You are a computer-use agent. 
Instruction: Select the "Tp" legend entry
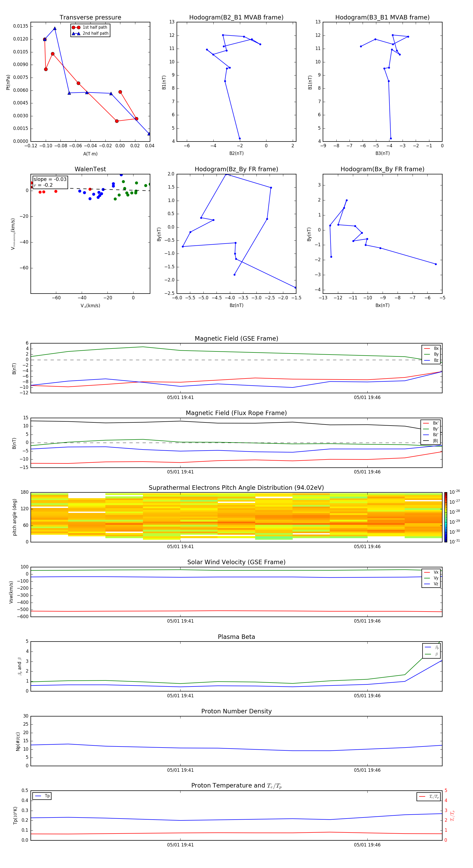click(x=42, y=796)
